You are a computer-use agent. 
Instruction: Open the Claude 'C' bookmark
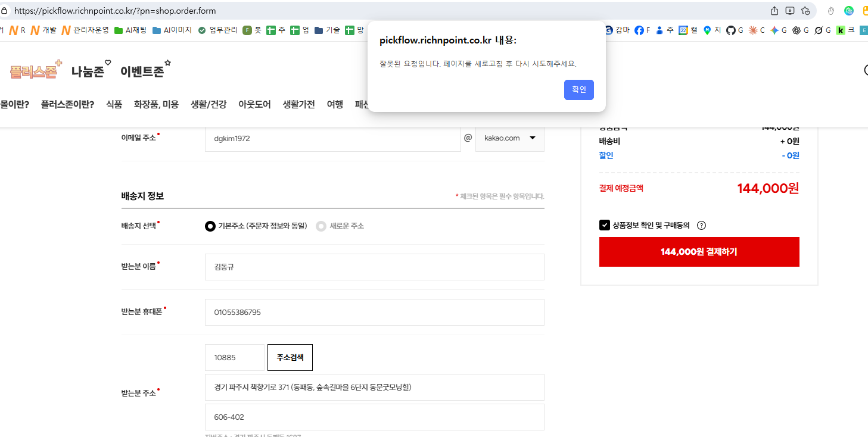[757, 30]
